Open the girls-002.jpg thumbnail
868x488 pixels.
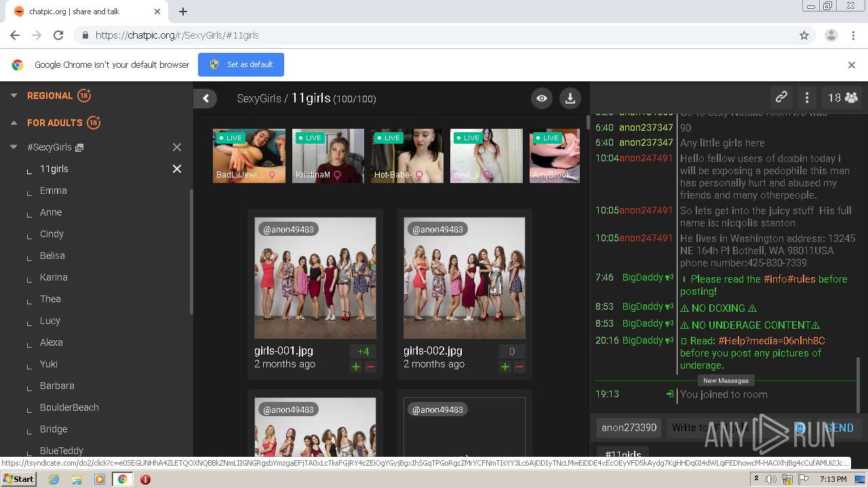(x=465, y=278)
